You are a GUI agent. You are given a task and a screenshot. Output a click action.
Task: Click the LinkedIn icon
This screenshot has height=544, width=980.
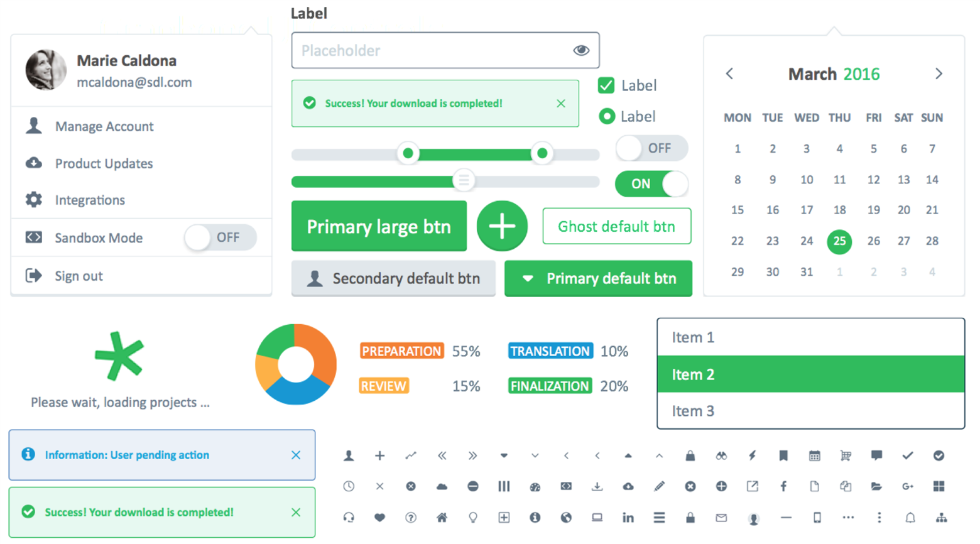[x=628, y=518]
